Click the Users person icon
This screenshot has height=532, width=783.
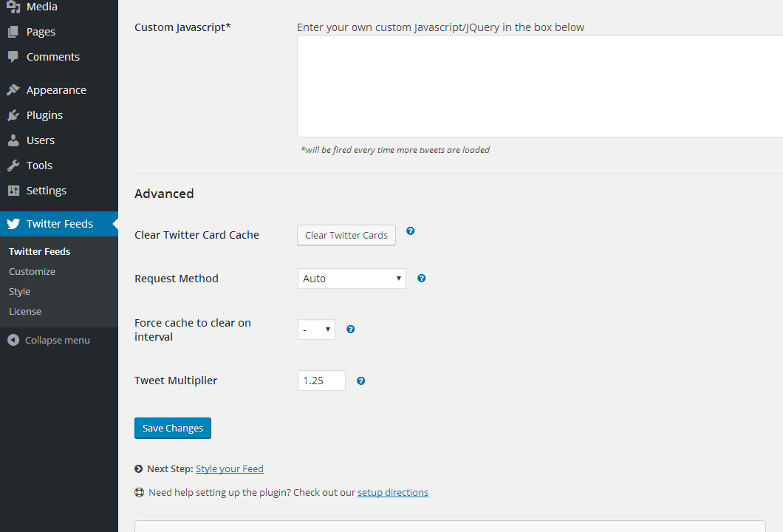tap(13, 140)
